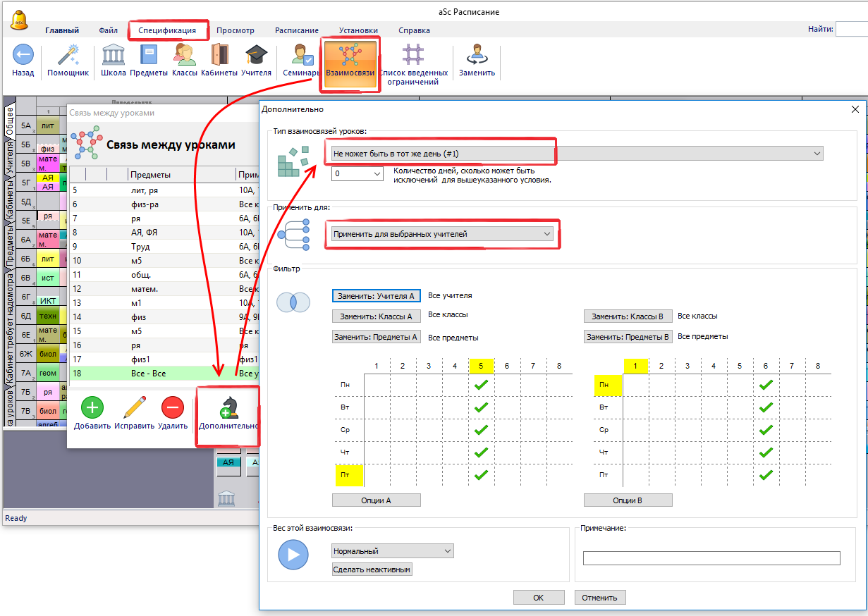Click the Примечание text input field
This screenshot has height=616, width=868.
click(711, 558)
